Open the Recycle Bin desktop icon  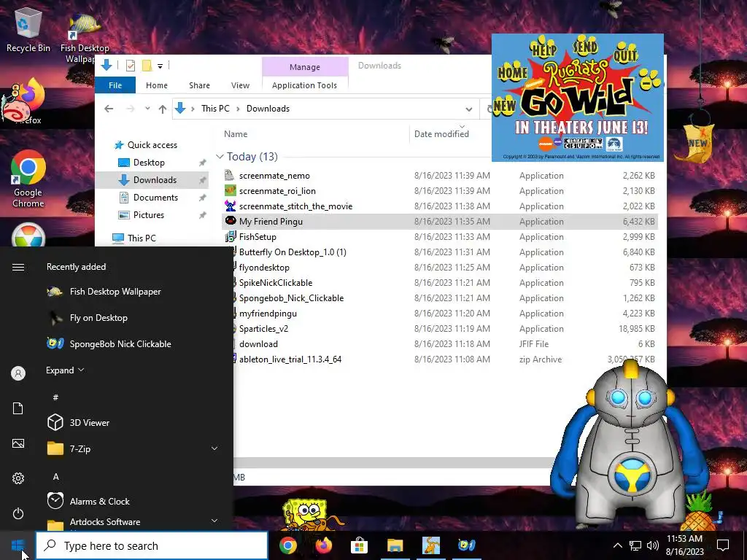coord(28,31)
